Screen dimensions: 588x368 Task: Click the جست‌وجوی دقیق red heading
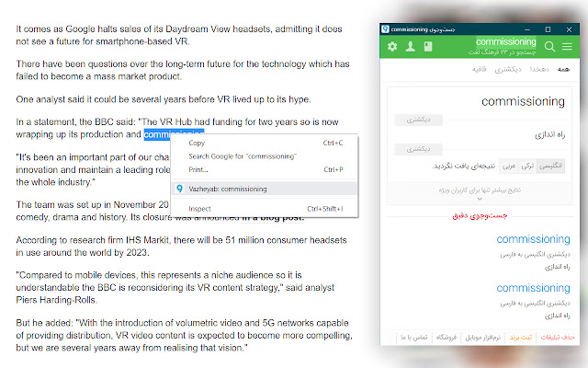[480, 215]
